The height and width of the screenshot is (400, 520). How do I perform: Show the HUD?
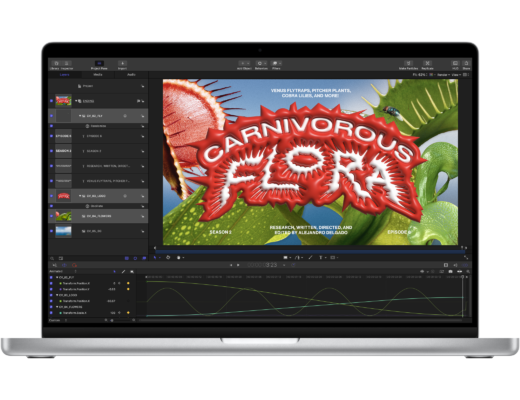(x=455, y=63)
